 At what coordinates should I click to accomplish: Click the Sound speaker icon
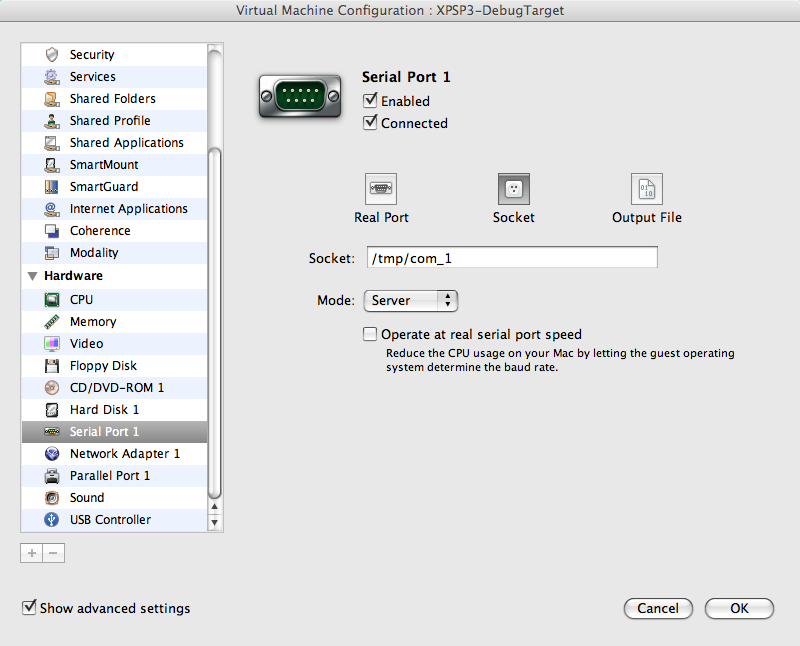[x=52, y=498]
